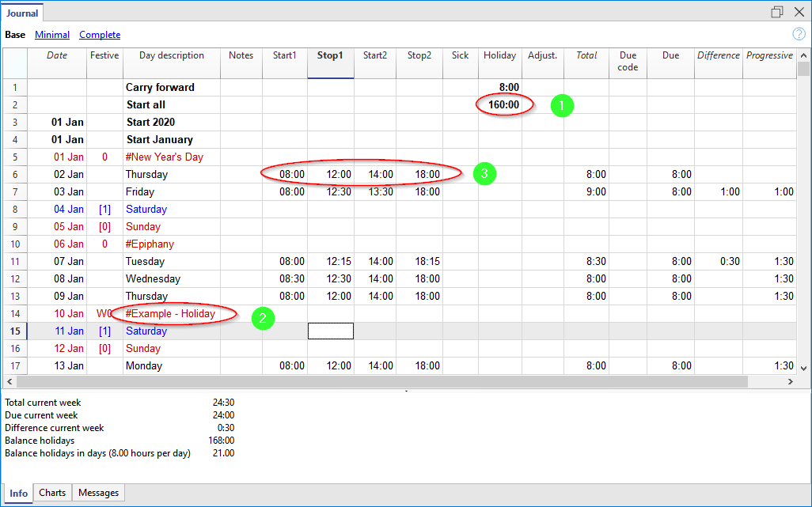Image resolution: width=812 pixels, height=507 pixels.
Task: Click the green marker number 2
Action: [264, 318]
